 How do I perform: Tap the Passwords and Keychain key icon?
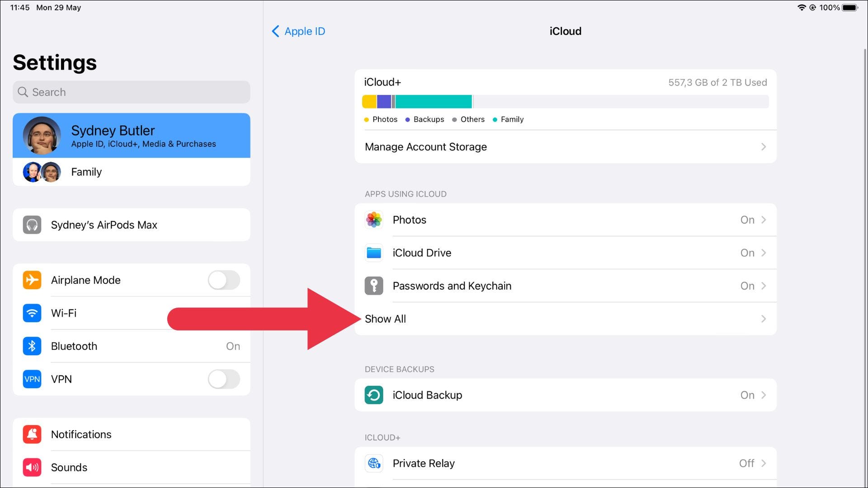coord(374,286)
